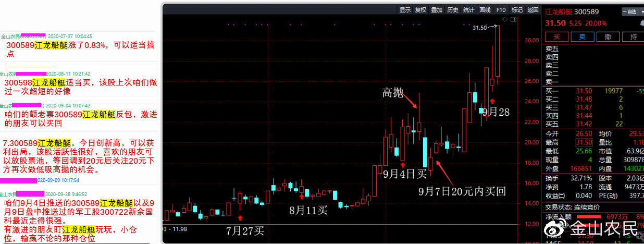Screen dimensions: 644x244
Task: Select the 卖五 ask row
Action: pyautogui.click(x=594, y=48)
